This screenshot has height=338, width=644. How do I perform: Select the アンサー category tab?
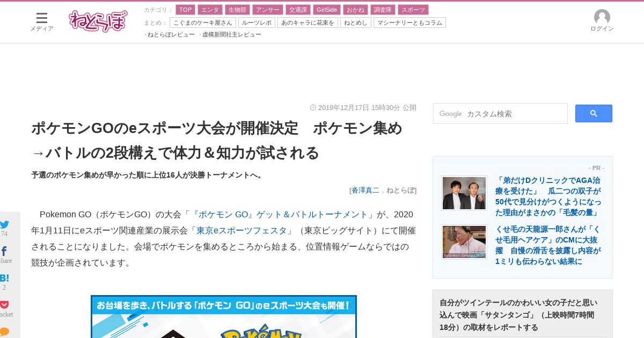pyautogui.click(x=267, y=10)
